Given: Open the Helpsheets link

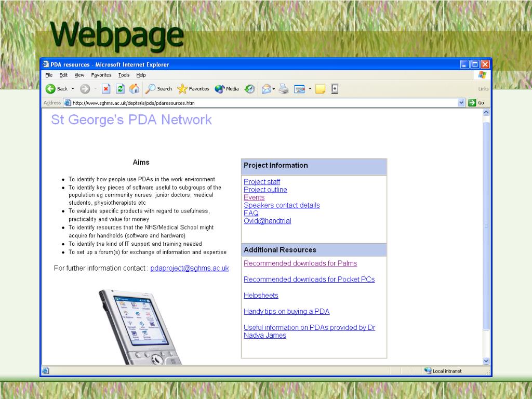Looking at the screenshot, I should tap(261, 296).
